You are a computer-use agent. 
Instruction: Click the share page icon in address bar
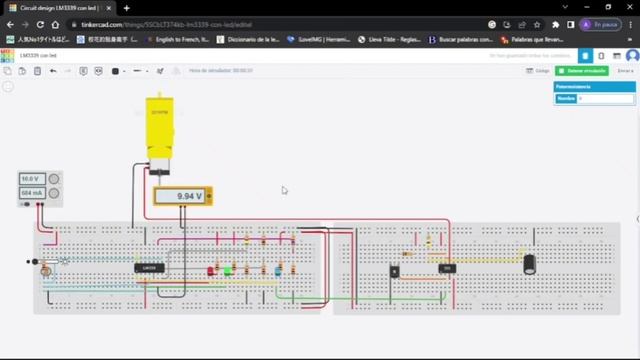[x=522, y=25]
